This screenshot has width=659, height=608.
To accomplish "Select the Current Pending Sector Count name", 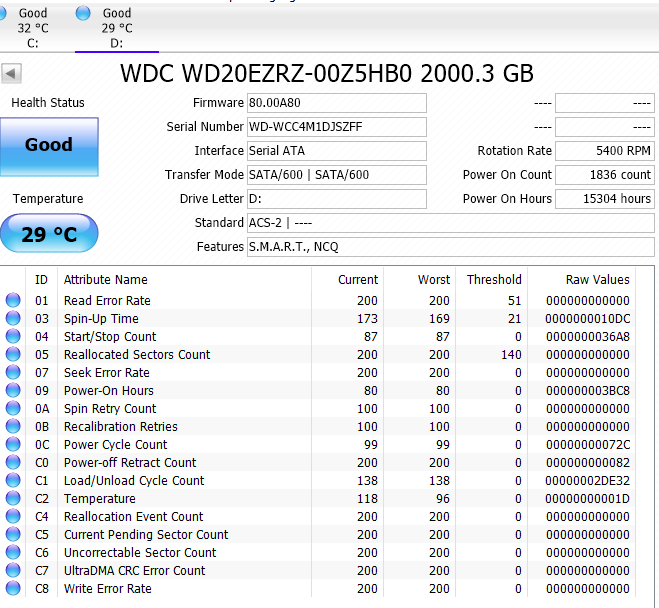I will point(146,535).
